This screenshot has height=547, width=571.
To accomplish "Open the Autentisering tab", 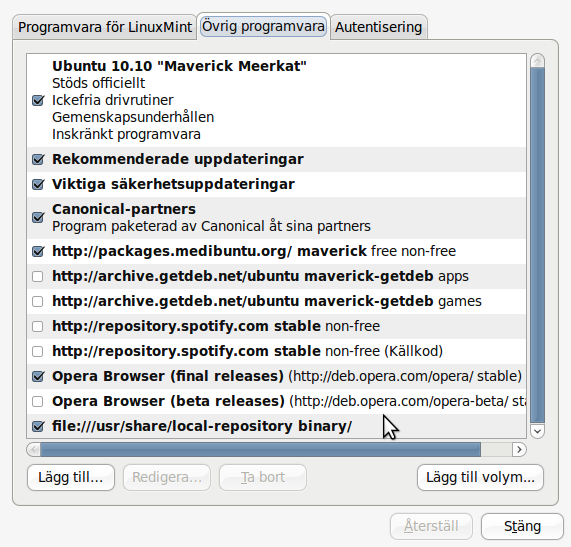I will pos(378,27).
